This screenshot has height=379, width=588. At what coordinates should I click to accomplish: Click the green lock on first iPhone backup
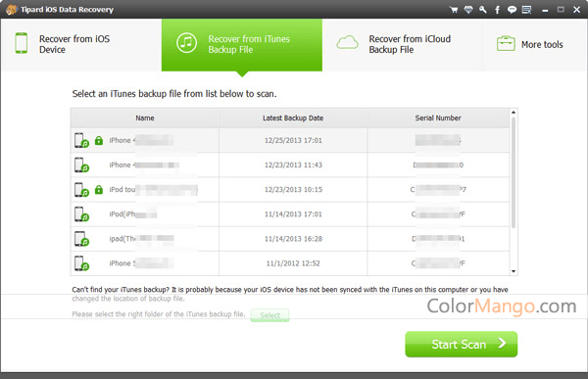(x=99, y=140)
